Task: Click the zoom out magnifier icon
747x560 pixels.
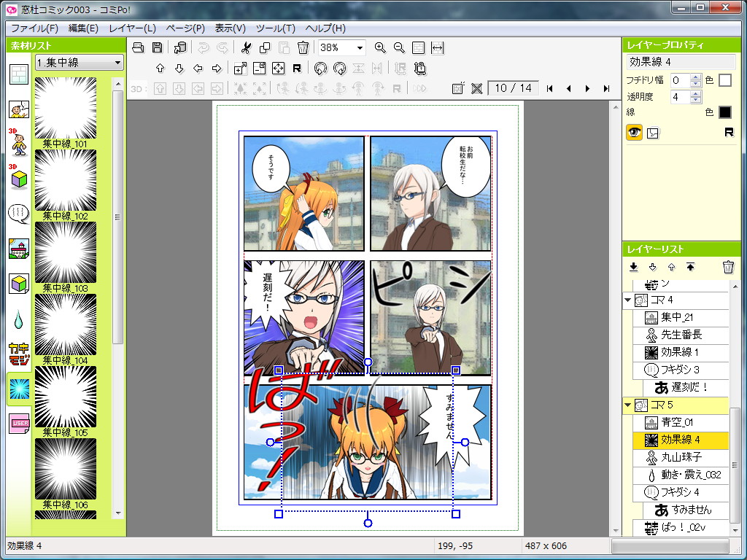Action: pos(399,47)
